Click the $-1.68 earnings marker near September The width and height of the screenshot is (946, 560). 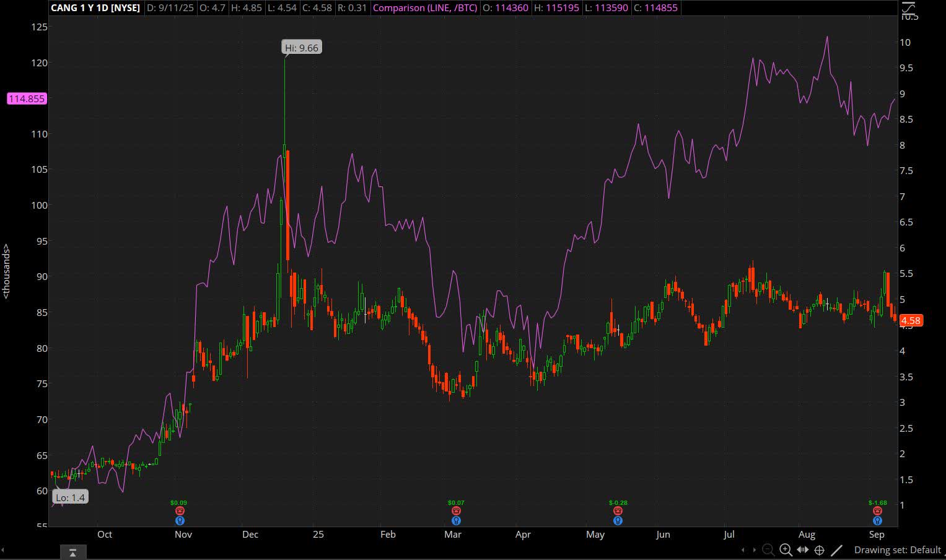coord(877,502)
